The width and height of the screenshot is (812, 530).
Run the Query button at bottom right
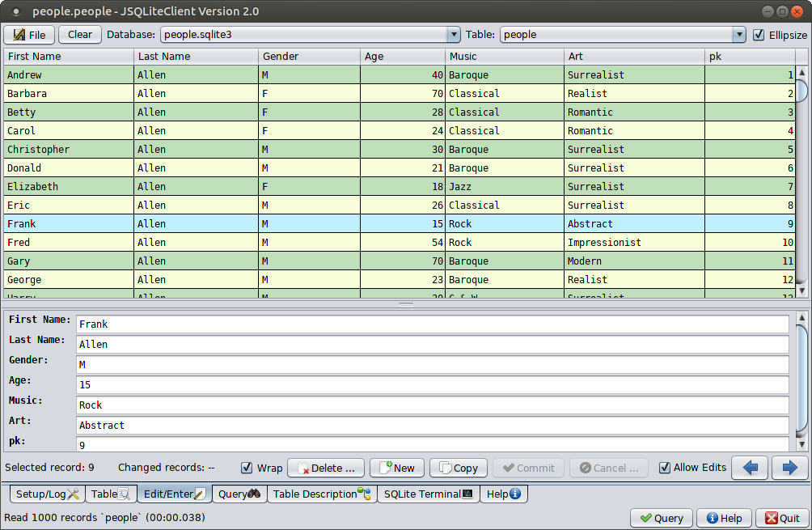[661, 518]
